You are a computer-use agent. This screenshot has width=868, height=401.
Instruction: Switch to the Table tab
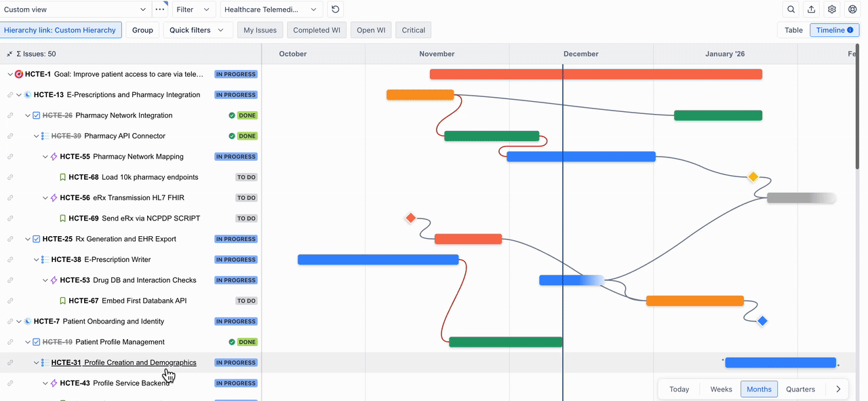point(793,30)
